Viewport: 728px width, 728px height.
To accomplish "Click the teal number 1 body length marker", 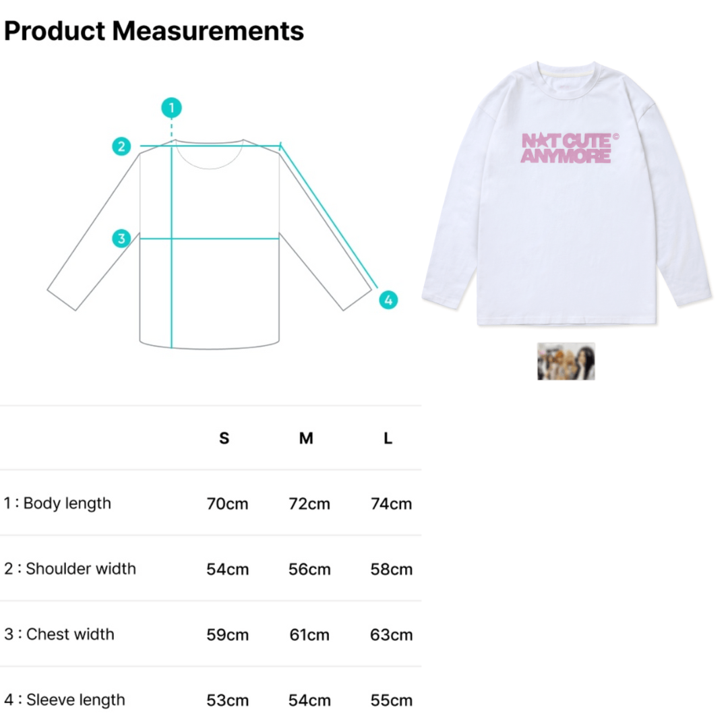I will [172, 108].
